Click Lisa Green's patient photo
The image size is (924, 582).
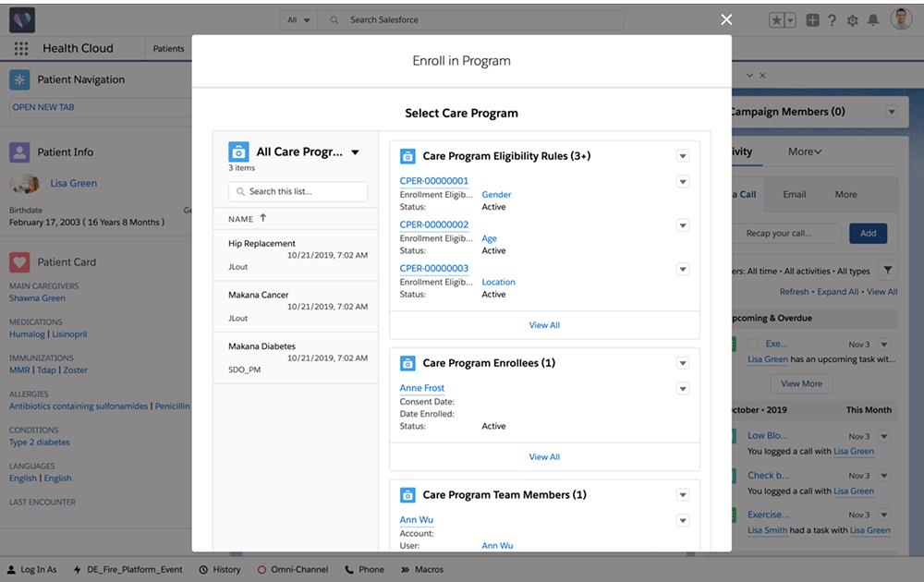(25, 183)
